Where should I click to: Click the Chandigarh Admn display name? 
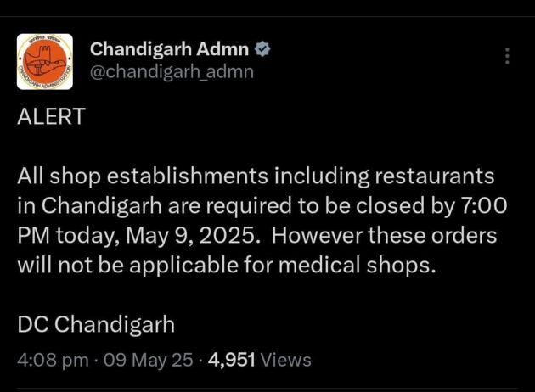click(171, 50)
